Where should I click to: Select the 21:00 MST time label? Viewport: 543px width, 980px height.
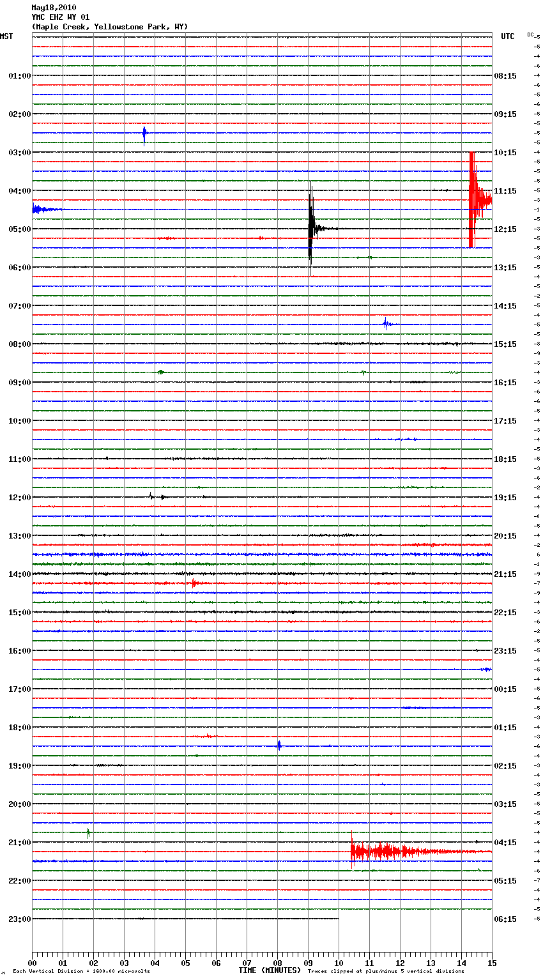[x=19, y=843]
